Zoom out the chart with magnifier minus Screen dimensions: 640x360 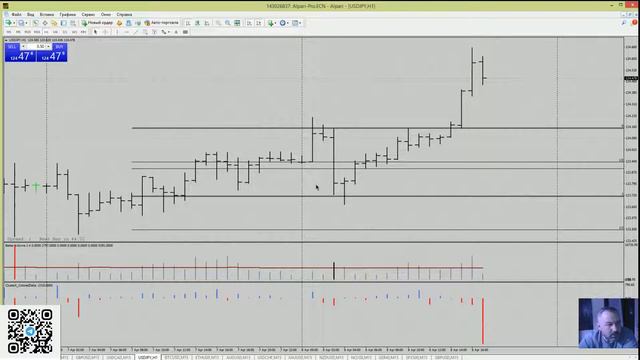tap(228, 23)
